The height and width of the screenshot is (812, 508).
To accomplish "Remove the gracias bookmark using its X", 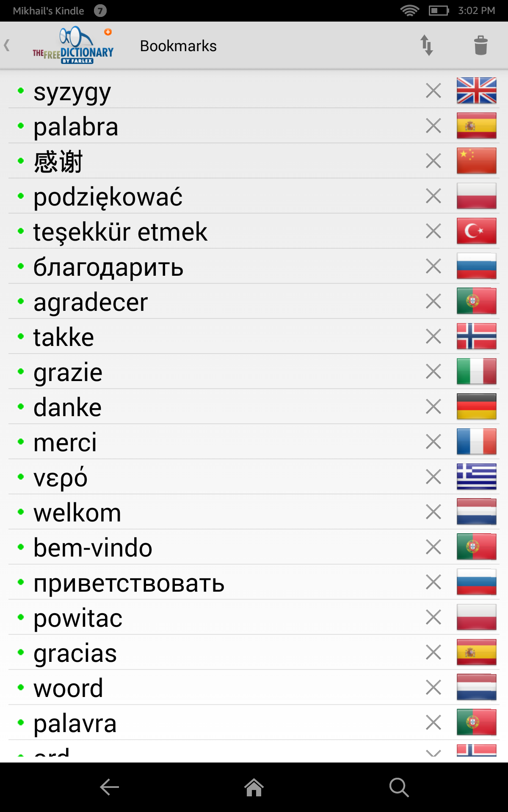I will [433, 652].
